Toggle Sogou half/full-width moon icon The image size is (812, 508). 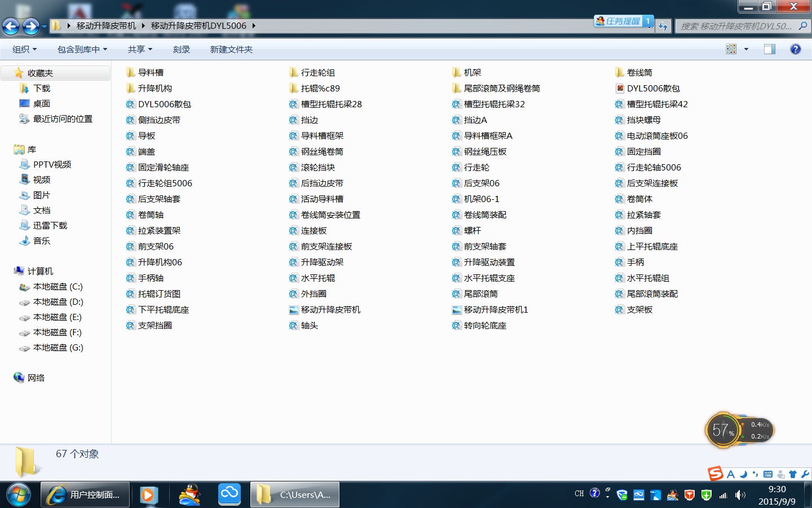[743, 474]
